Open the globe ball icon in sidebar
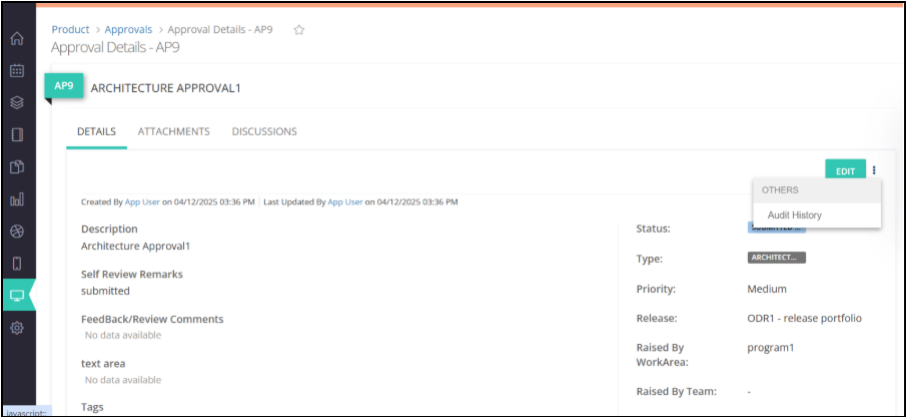Screen dimensions: 906x417 (17, 232)
